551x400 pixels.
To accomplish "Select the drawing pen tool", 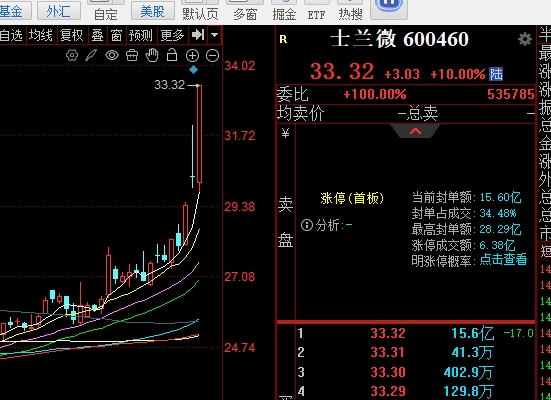I will [91, 56].
